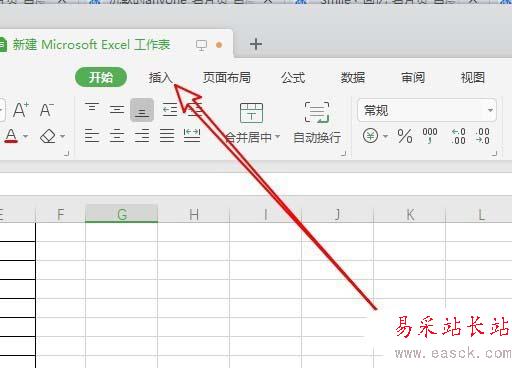Open the 开始 ribbon tab
This screenshot has width=512, height=368.
pos(101,77)
